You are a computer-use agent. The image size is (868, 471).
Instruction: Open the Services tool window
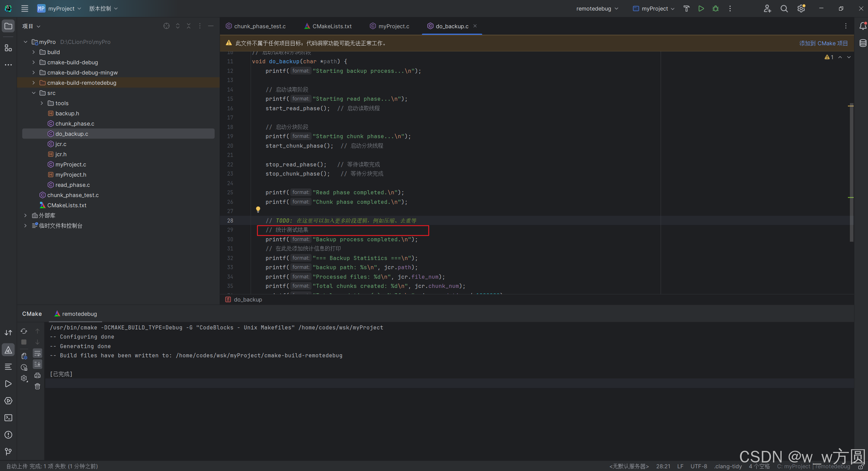(x=8, y=401)
